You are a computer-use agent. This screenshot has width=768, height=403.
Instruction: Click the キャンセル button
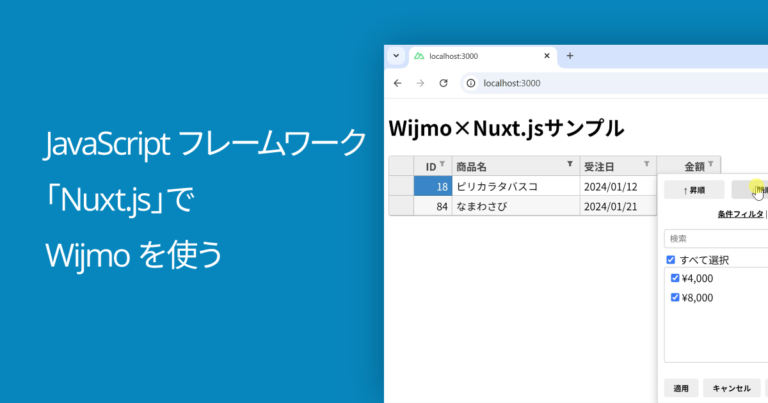point(731,388)
